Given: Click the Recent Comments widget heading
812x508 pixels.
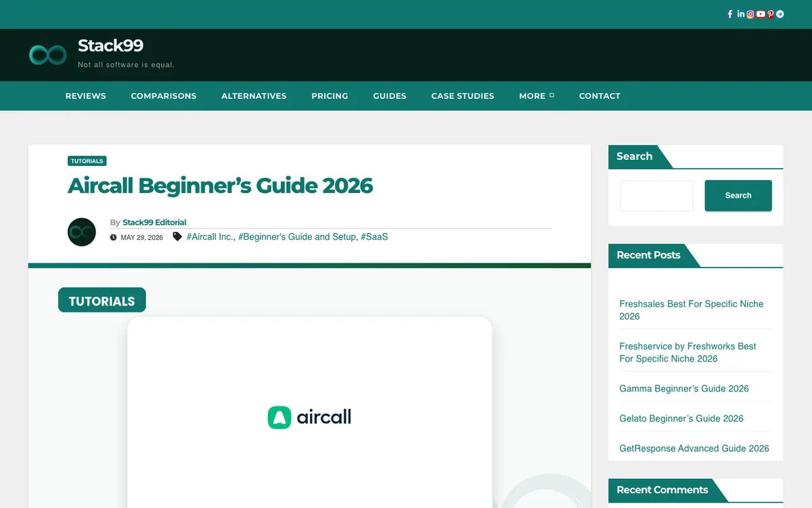Looking at the screenshot, I should tap(662, 490).
